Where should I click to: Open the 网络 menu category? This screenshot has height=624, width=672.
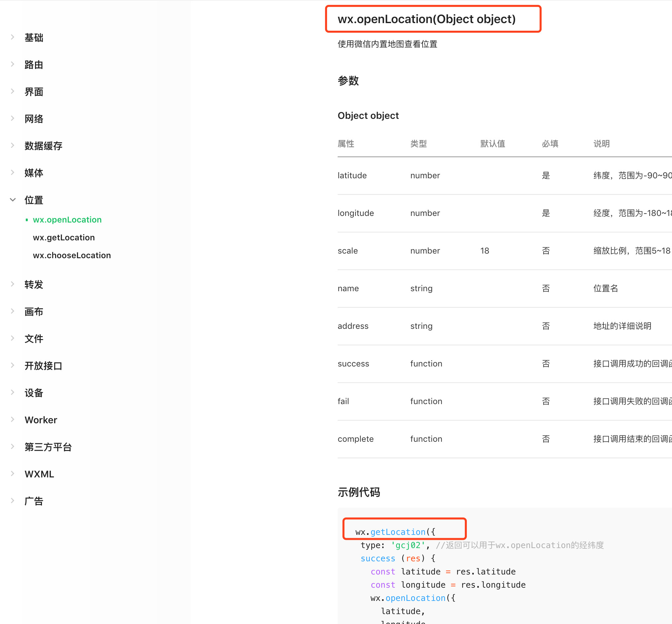(34, 119)
